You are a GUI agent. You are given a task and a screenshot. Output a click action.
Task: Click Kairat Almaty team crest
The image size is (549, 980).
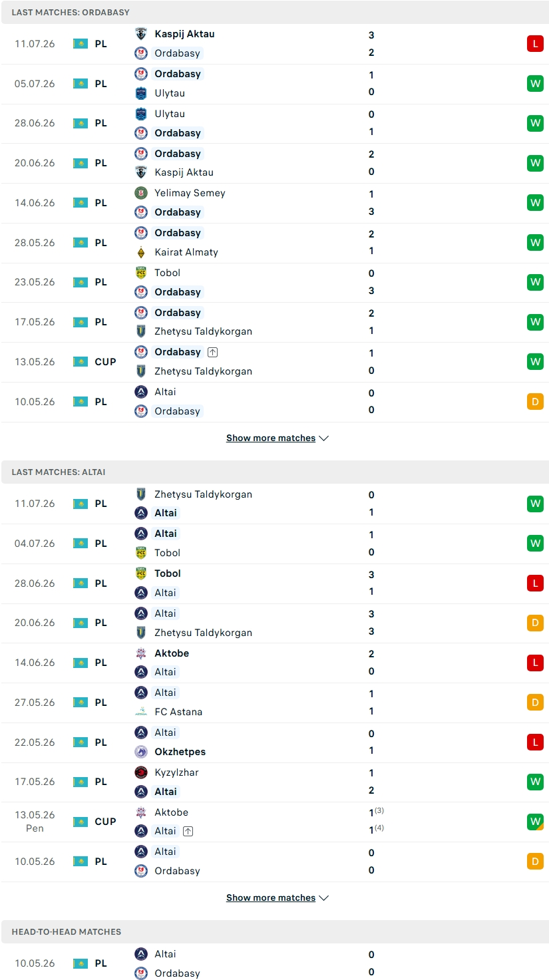click(x=141, y=252)
